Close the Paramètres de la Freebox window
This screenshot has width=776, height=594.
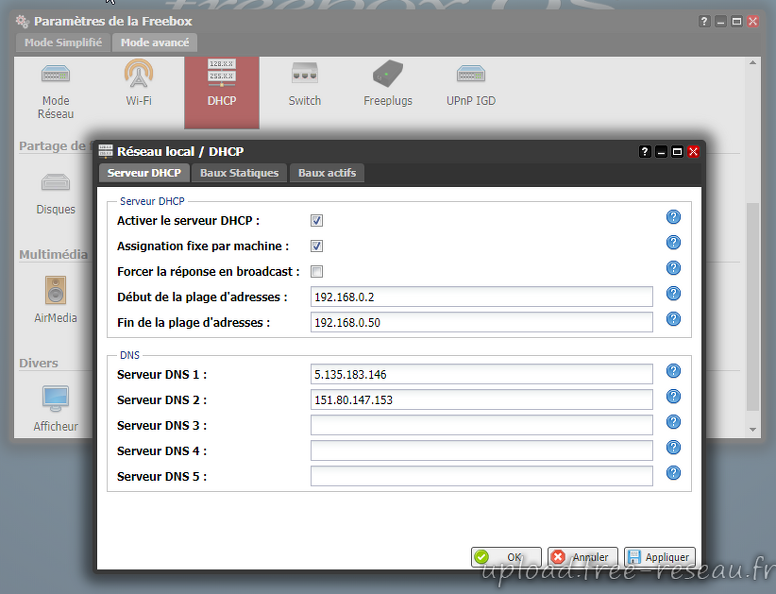point(753,21)
